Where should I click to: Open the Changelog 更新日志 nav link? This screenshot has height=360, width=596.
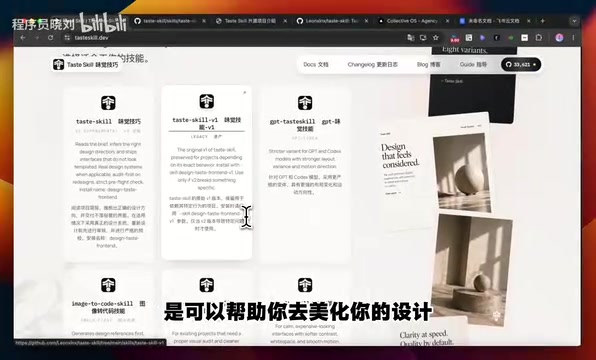coord(372,65)
